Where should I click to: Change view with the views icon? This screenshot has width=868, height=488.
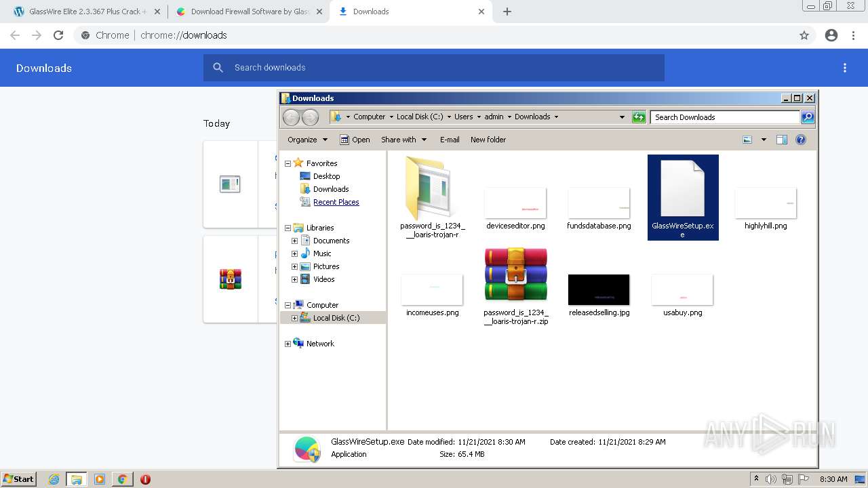point(747,140)
